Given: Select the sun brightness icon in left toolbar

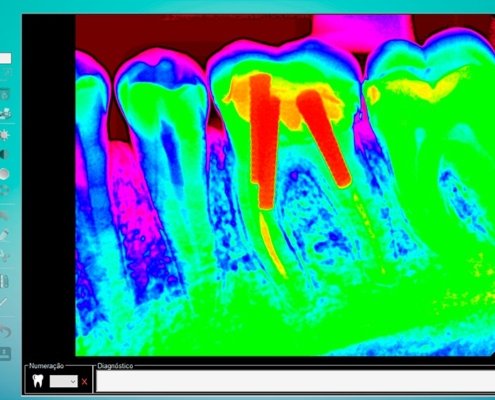Looking at the screenshot, I should pyautogui.click(x=4, y=135).
